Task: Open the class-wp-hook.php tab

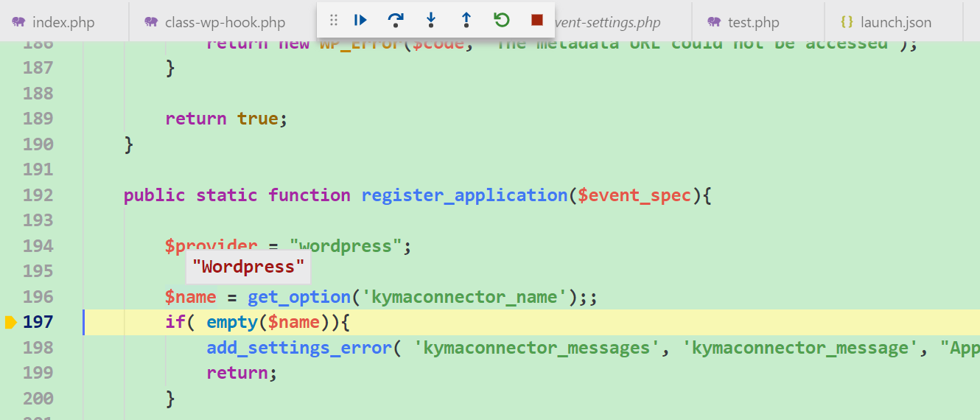Action: pyautogui.click(x=225, y=22)
